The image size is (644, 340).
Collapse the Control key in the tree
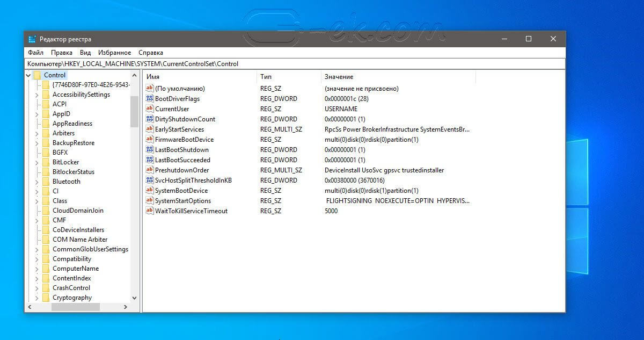[x=28, y=75]
